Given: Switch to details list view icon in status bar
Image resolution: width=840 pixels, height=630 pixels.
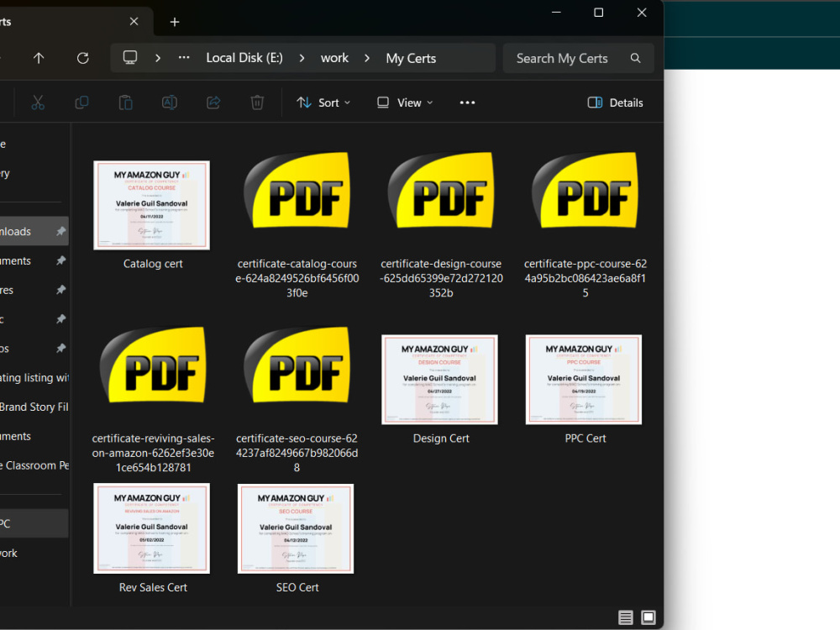Looking at the screenshot, I should pos(625,617).
